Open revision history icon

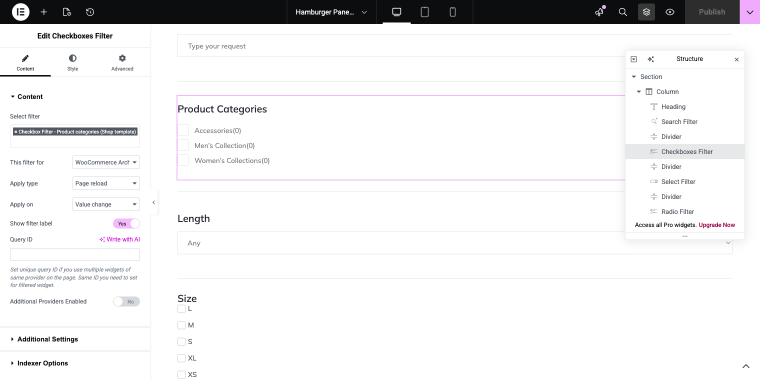(x=90, y=12)
